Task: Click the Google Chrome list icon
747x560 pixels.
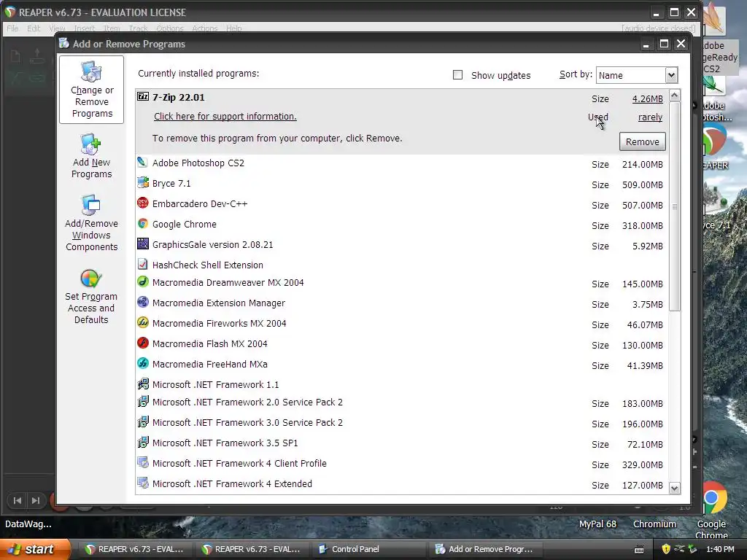Action: point(142,224)
